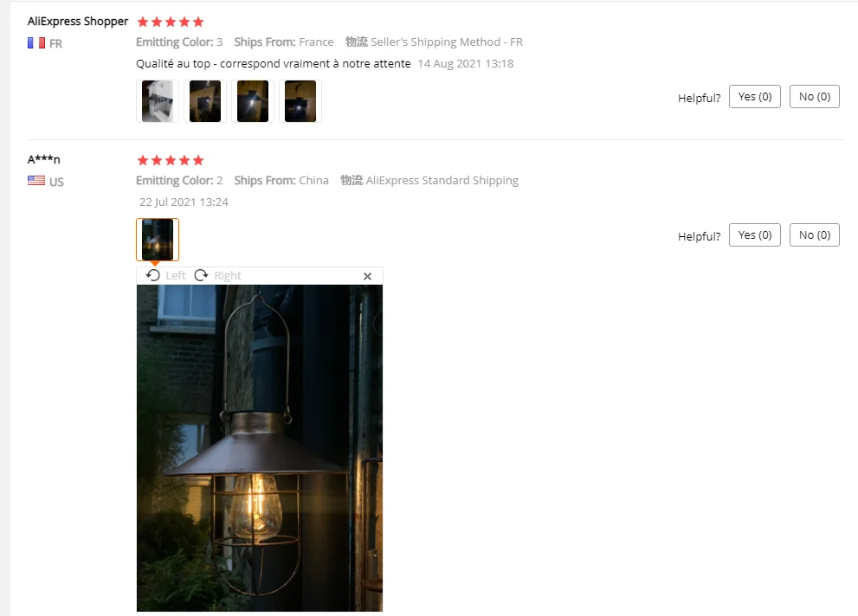Image resolution: width=858 pixels, height=616 pixels.
Task: Click the Left rotate label text
Action: [176, 275]
